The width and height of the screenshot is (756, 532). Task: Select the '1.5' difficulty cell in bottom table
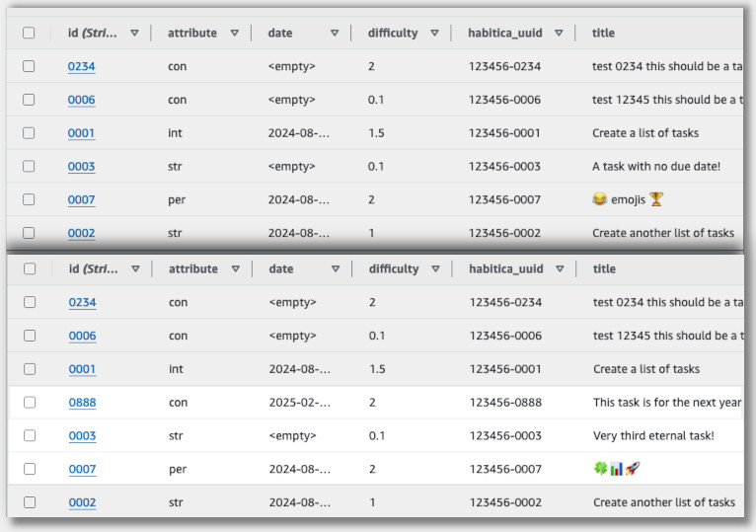coord(377,368)
